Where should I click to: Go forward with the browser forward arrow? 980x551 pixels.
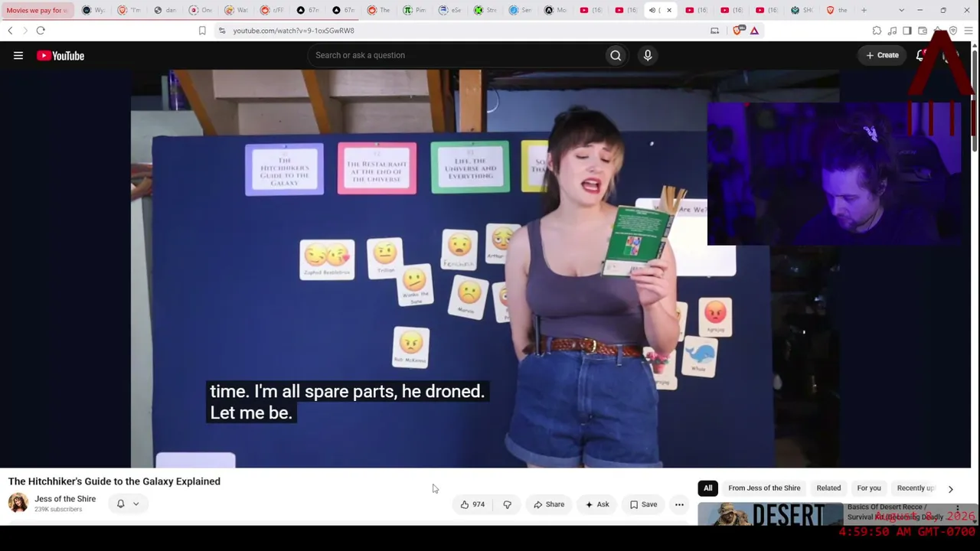coord(24,31)
